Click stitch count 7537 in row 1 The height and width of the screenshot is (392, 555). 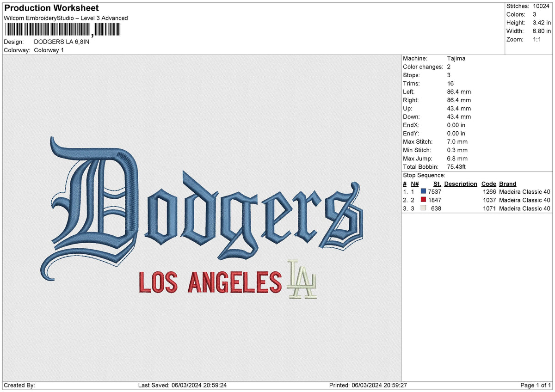(x=434, y=191)
